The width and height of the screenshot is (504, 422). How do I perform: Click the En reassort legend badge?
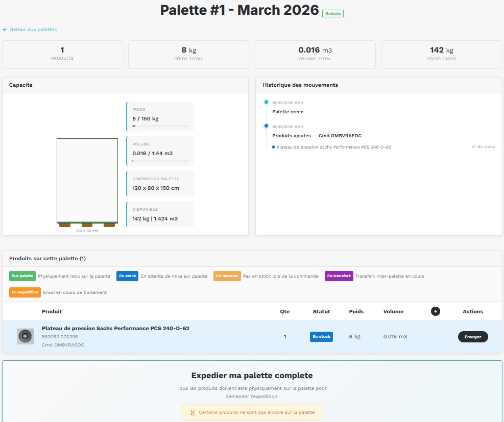point(227,276)
